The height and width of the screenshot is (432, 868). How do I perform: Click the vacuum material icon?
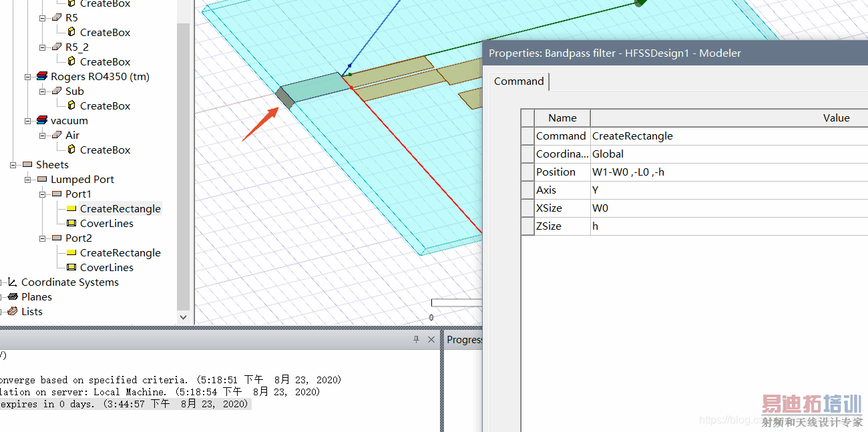click(x=42, y=121)
